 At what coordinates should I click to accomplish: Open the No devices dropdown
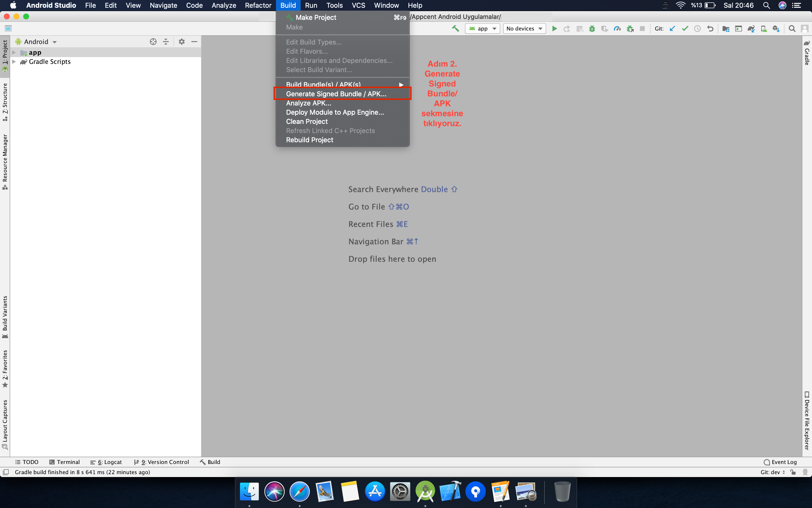point(524,29)
